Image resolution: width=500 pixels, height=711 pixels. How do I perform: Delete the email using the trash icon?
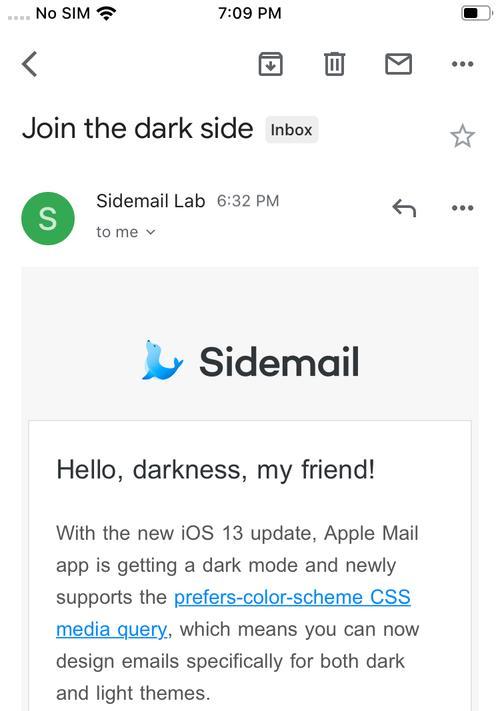pyautogui.click(x=335, y=64)
